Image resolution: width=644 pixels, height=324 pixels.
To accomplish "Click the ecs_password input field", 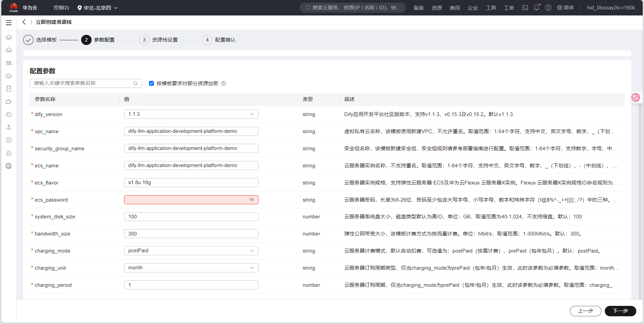I will [x=191, y=200].
